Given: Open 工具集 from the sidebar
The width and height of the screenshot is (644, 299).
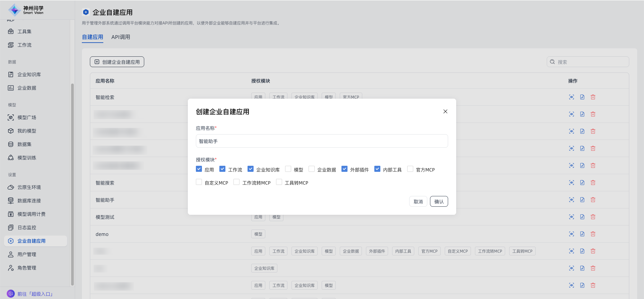Looking at the screenshot, I should click(24, 32).
